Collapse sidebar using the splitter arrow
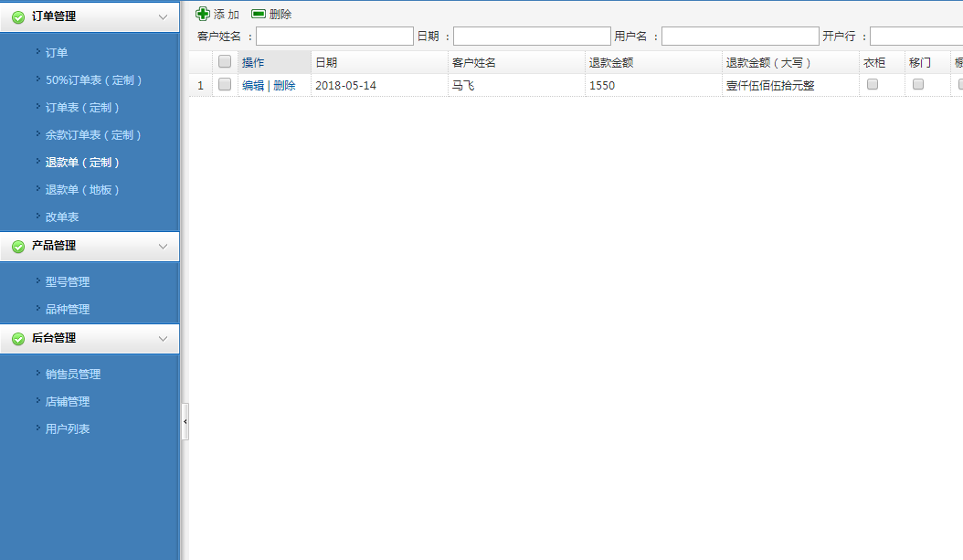This screenshot has width=963, height=560. coord(185,421)
